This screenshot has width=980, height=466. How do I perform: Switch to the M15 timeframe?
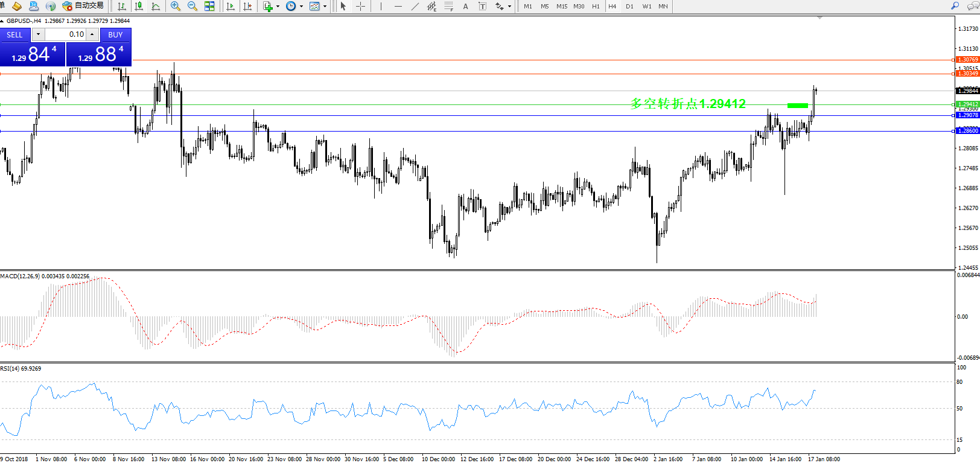pyautogui.click(x=562, y=6)
